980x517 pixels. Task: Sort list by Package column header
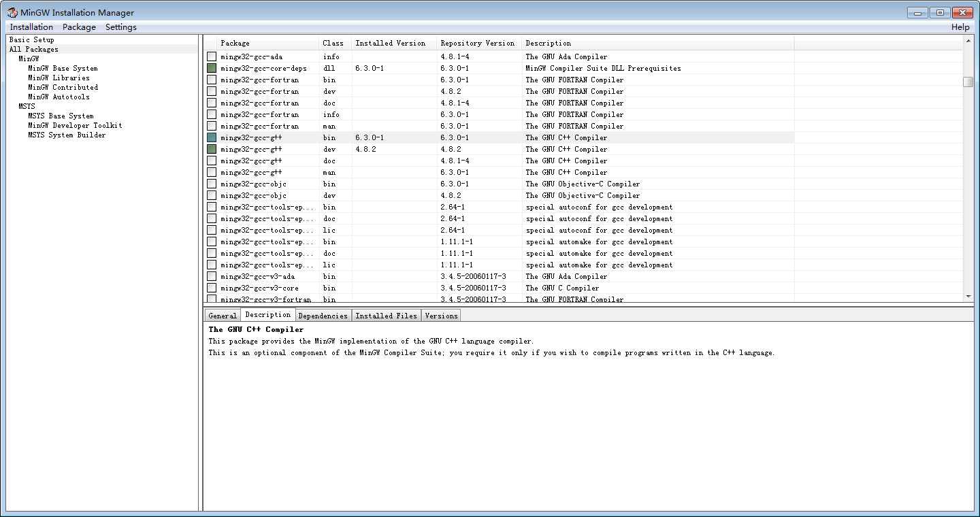tap(268, 43)
